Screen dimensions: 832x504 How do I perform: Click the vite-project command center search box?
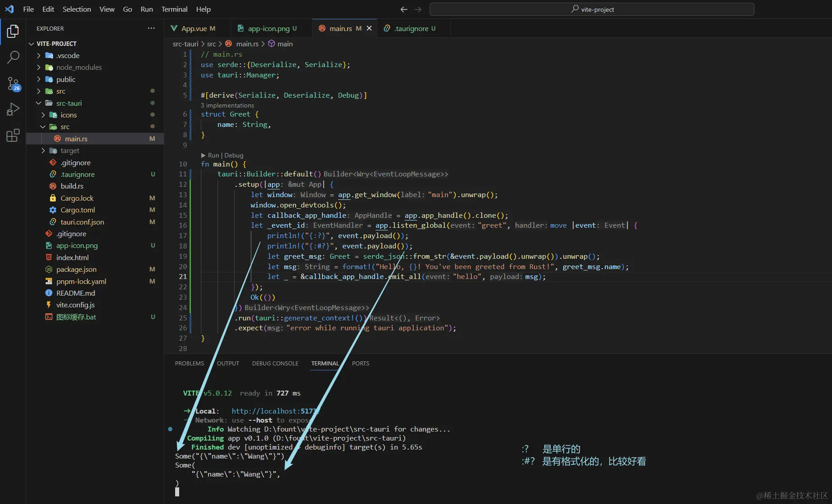click(592, 9)
